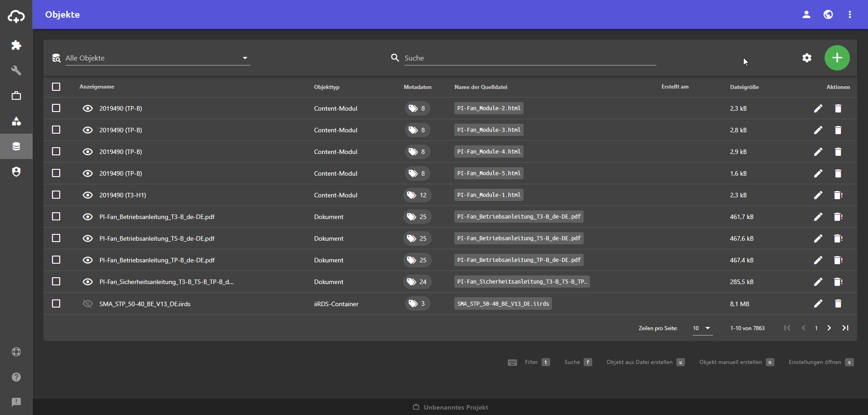The height and width of the screenshot is (415, 868).
Task: Check the select-all header checkbox
Action: 56,87
